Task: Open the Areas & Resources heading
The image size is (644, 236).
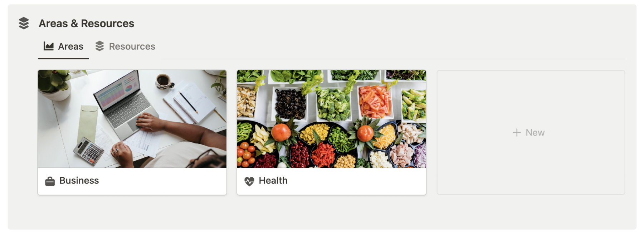Action: [86, 24]
